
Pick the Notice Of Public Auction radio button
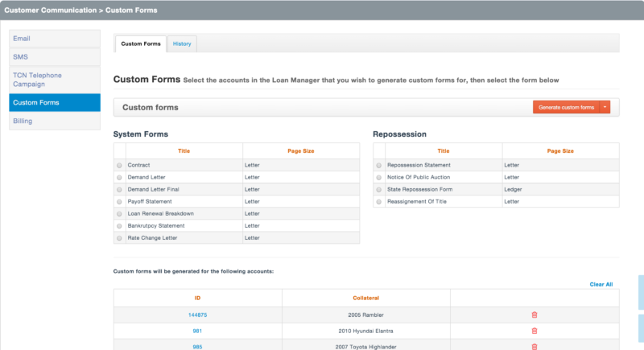(378, 178)
